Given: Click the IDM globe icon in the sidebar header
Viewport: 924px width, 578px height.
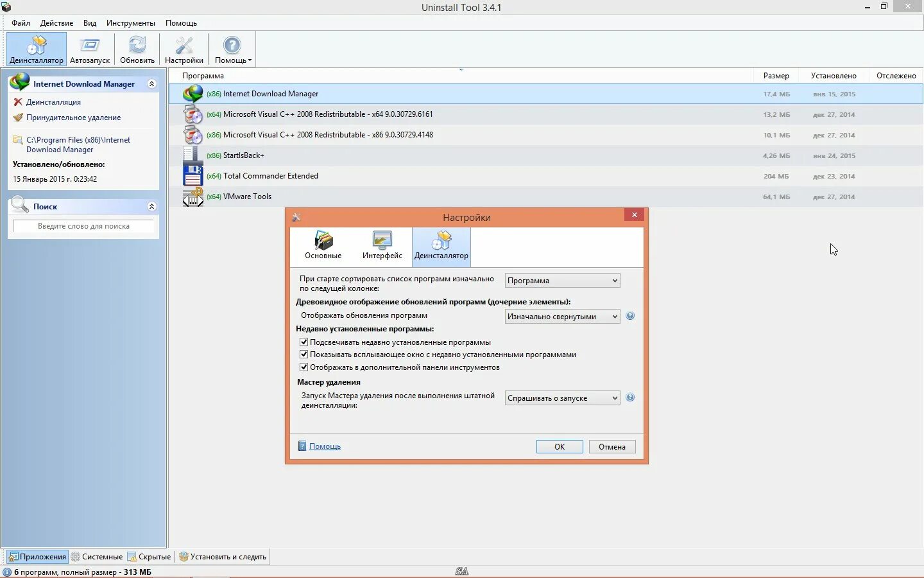Looking at the screenshot, I should click(20, 82).
